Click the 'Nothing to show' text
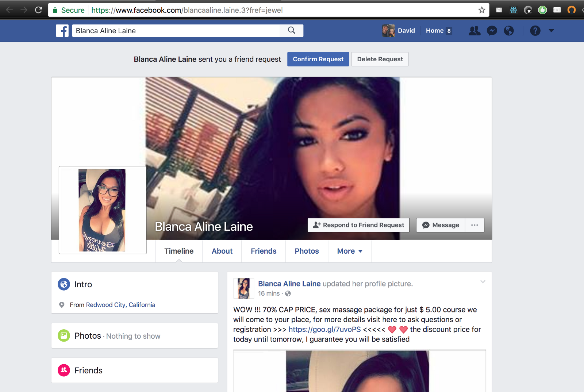The image size is (584, 392). coord(133,336)
